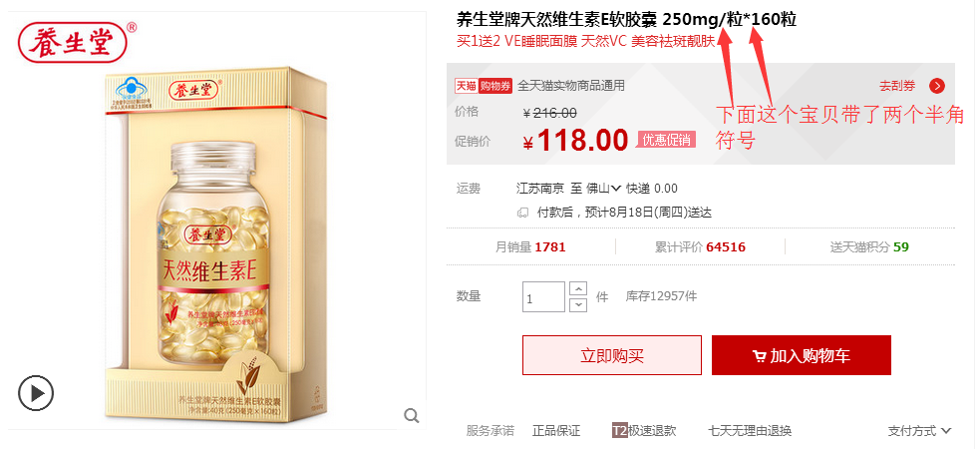This screenshot has width=980, height=449.
Task: Play the product video
Action: point(36,393)
